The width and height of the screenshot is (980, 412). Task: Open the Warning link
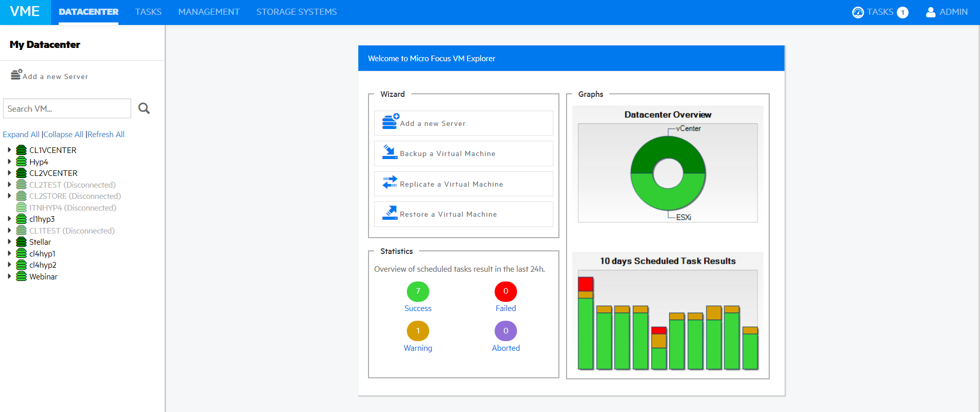coord(418,348)
